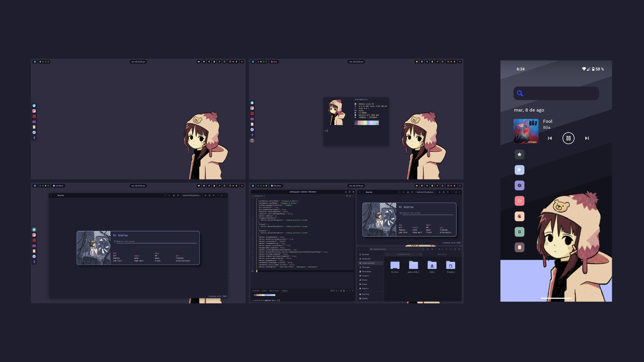Tap the green app icon on phone
Screen dimensions: 644x362
coord(519,232)
